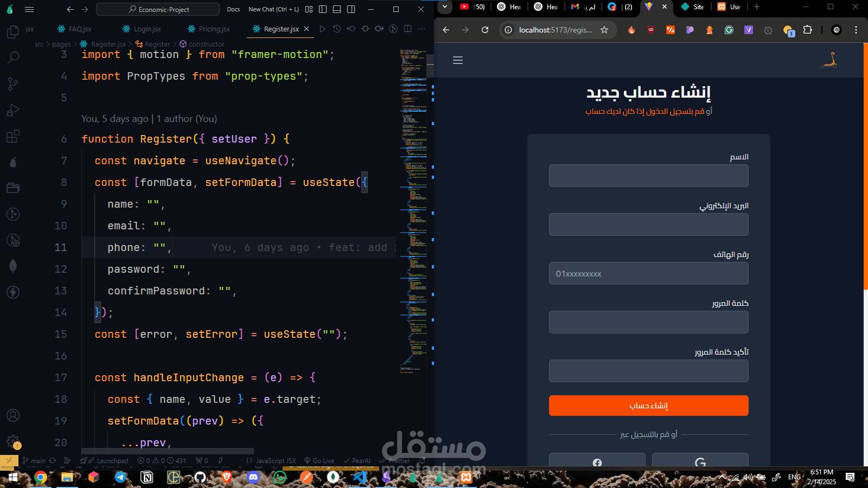Switch to the 'Site' browser tab

pos(693,7)
